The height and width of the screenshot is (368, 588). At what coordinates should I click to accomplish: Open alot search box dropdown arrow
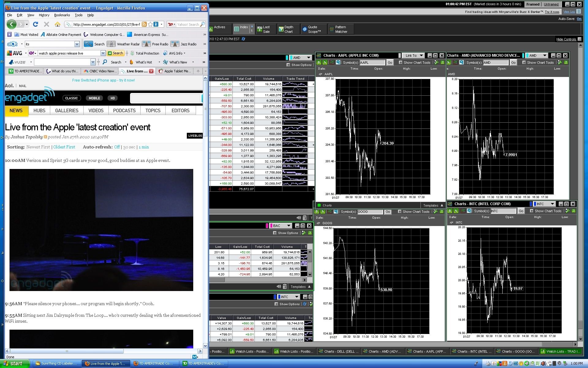[x=77, y=44]
